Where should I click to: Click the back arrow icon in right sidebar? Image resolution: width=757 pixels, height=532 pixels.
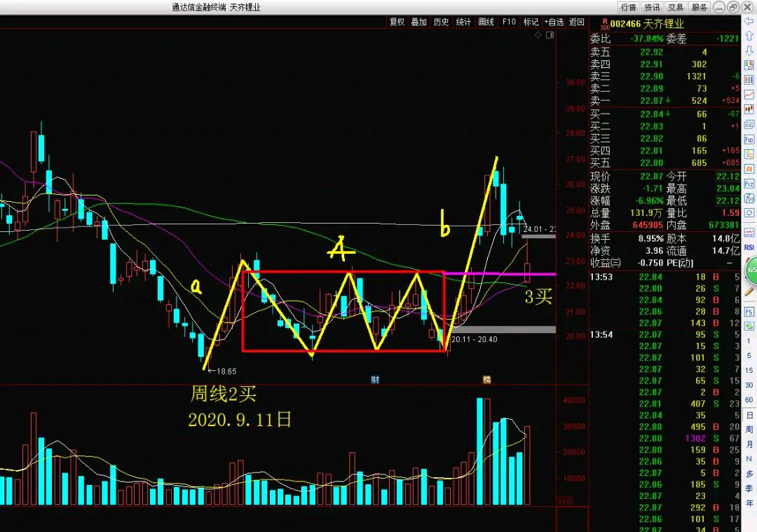click(x=749, y=21)
